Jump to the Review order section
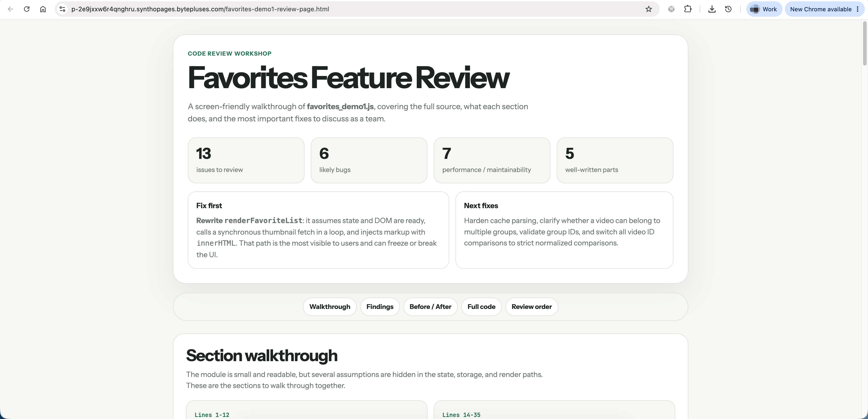 531,306
